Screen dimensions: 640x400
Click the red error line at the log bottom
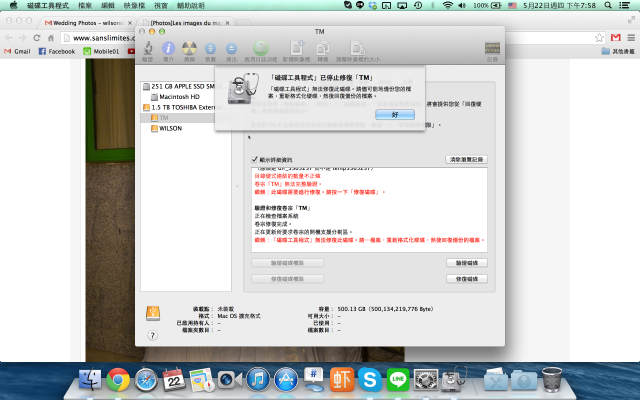click(x=369, y=240)
